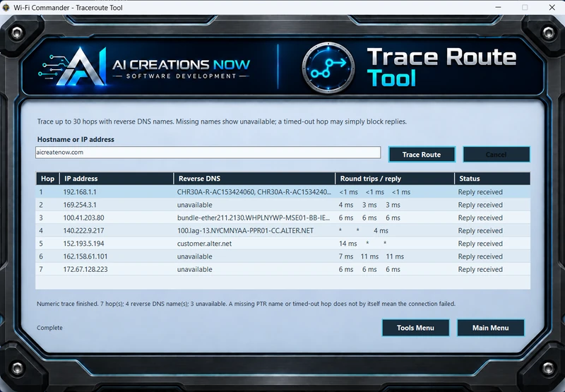Click the Numeric trace finished summary text
The image size is (565, 392).
246,304
